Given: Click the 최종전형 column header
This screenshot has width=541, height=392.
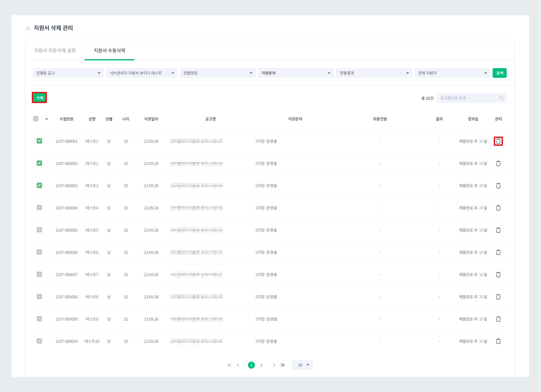Looking at the screenshot, I should (380, 119).
